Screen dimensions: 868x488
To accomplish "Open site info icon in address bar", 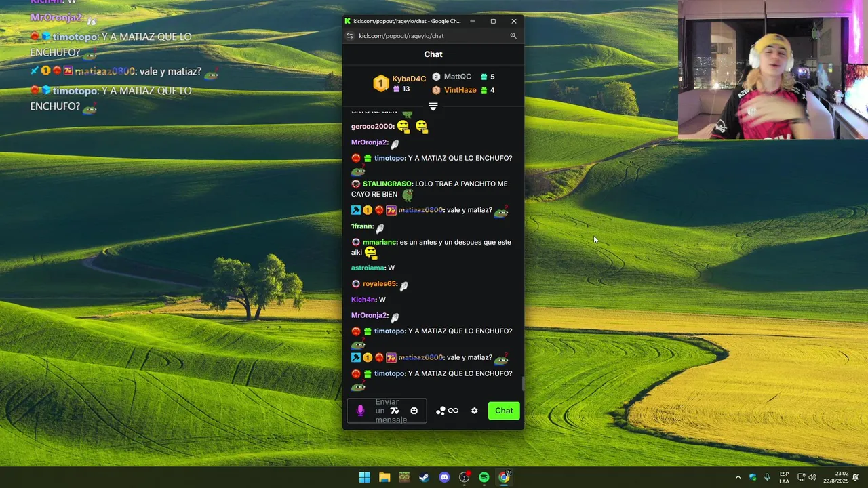I will pos(350,36).
